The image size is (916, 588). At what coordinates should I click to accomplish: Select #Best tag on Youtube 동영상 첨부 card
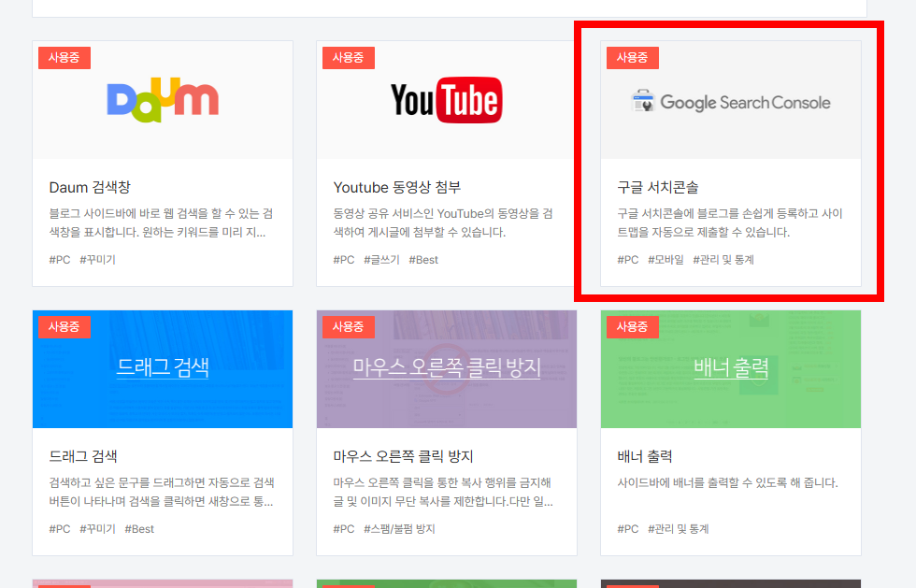[x=423, y=260]
